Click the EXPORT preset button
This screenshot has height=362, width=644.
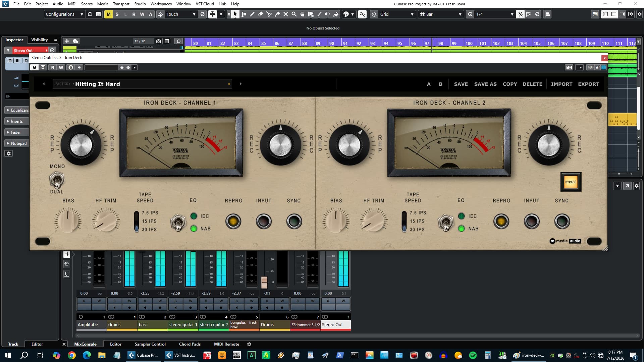[588, 84]
